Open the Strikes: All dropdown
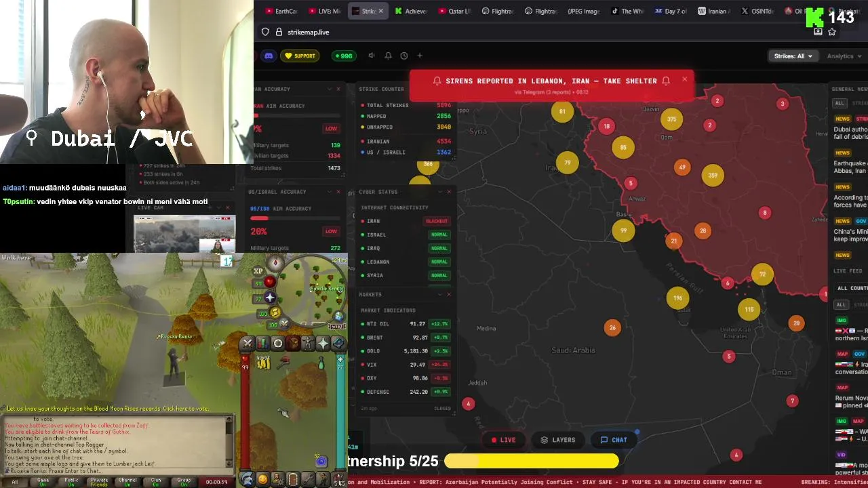This screenshot has height=488, width=868. [x=793, y=56]
